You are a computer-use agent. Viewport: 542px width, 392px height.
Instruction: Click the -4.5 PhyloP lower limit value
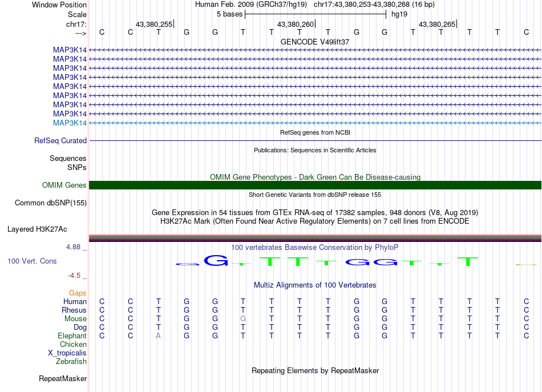pyautogui.click(x=74, y=276)
